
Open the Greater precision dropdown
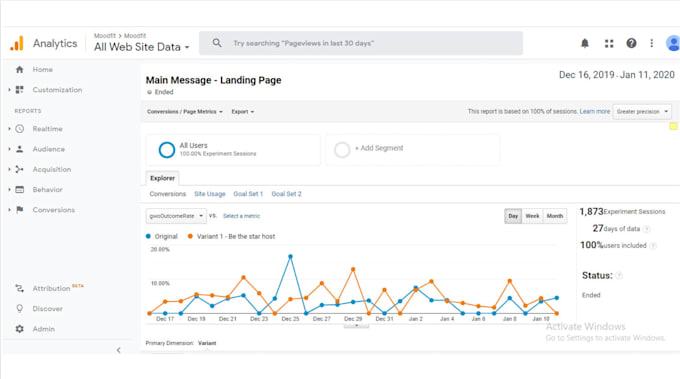[x=642, y=111]
